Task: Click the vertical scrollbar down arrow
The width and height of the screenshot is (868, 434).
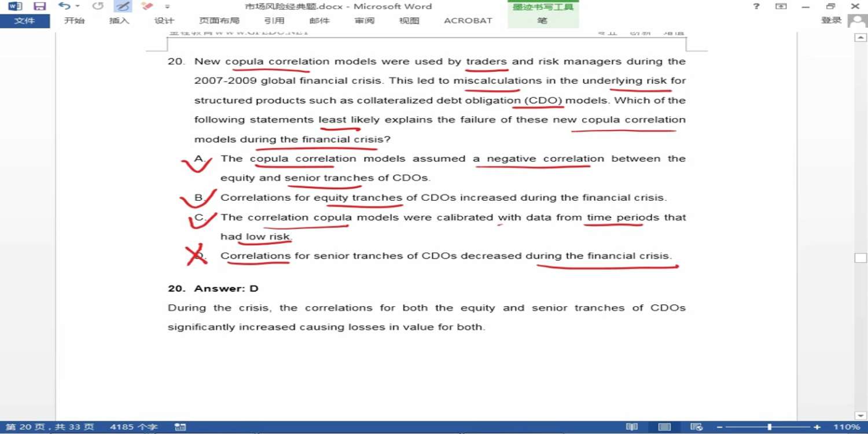Action: 860,415
